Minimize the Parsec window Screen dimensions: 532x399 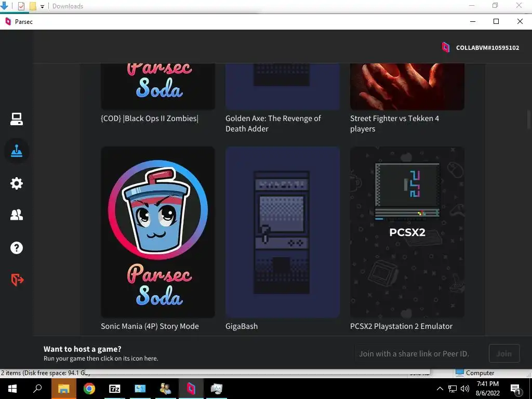pos(473,21)
